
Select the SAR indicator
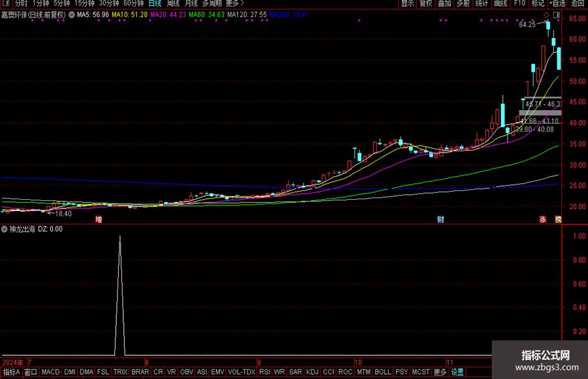pyautogui.click(x=296, y=372)
